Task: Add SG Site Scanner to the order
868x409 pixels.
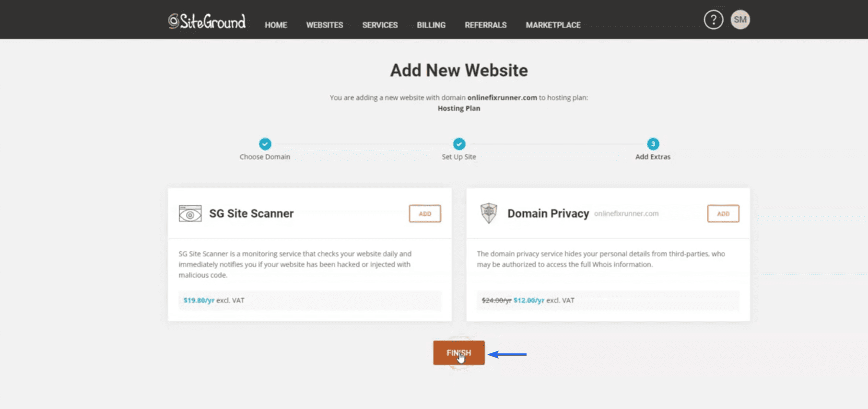Action: 425,214
